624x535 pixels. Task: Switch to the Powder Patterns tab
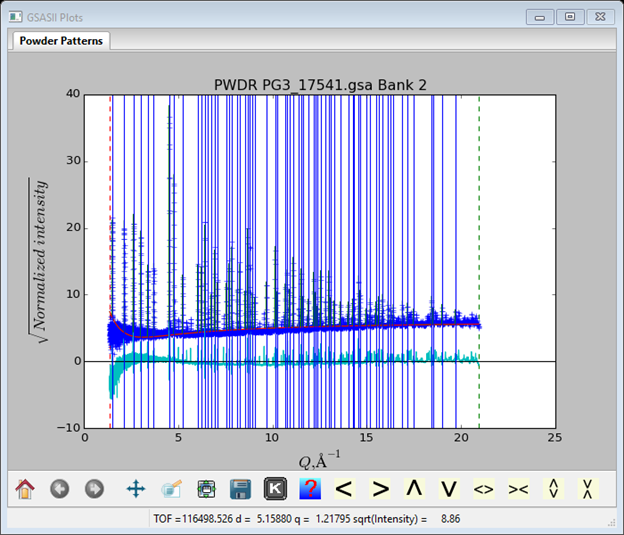[x=61, y=41]
